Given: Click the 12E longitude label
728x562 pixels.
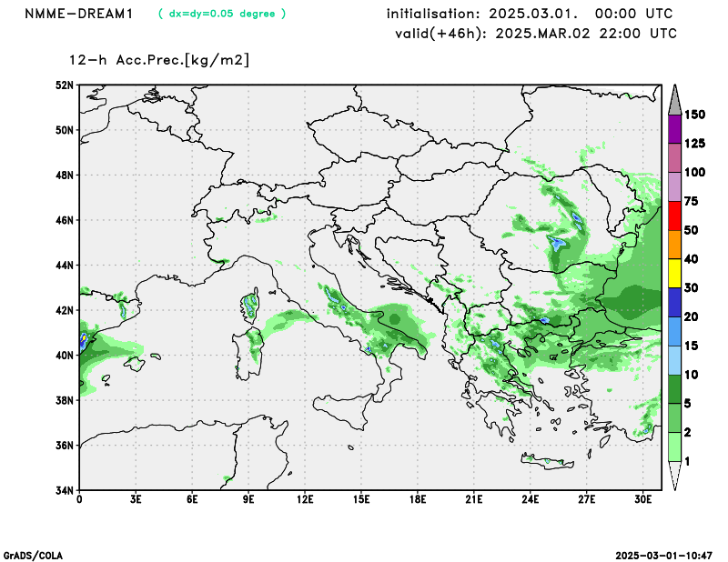Looking at the screenshot, I should (x=305, y=500).
